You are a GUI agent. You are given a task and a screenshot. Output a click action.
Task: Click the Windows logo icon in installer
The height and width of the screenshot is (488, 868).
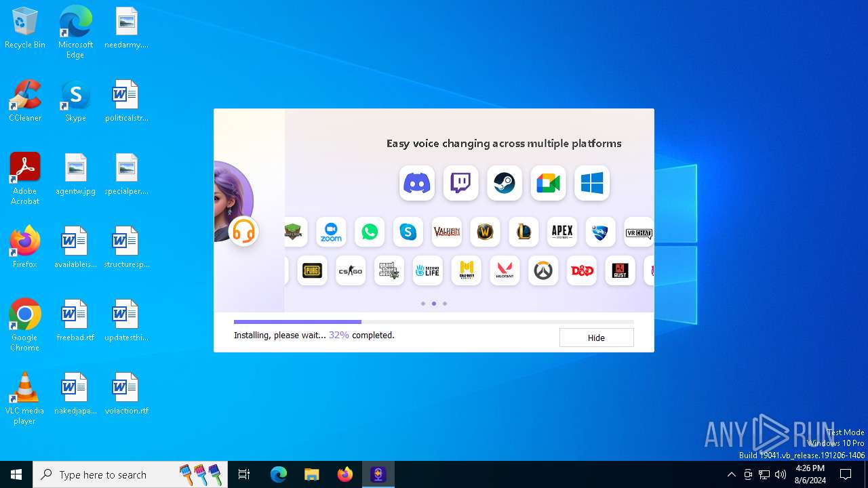pyautogui.click(x=592, y=183)
